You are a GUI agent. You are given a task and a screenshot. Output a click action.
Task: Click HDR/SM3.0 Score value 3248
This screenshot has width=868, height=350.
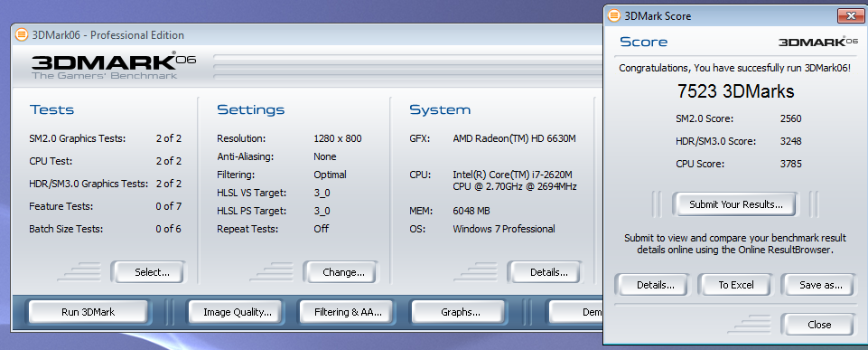click(x=791, y=141)
